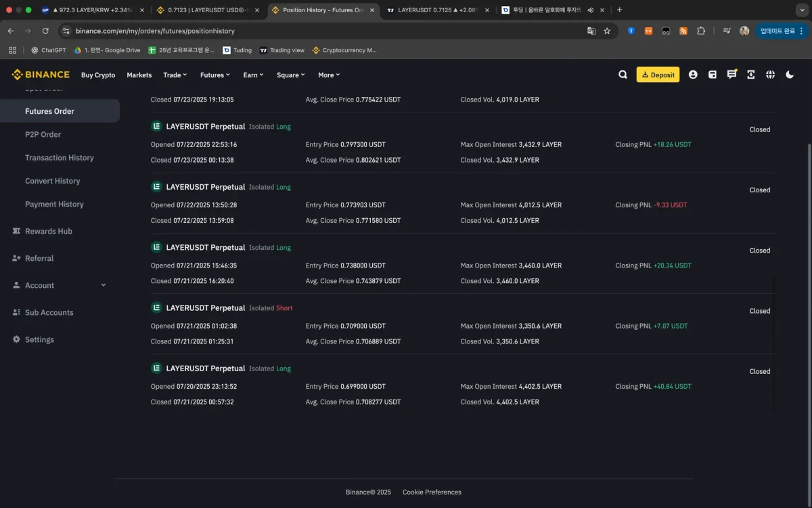Expand the Square dropdown menu

click(291, 75)
